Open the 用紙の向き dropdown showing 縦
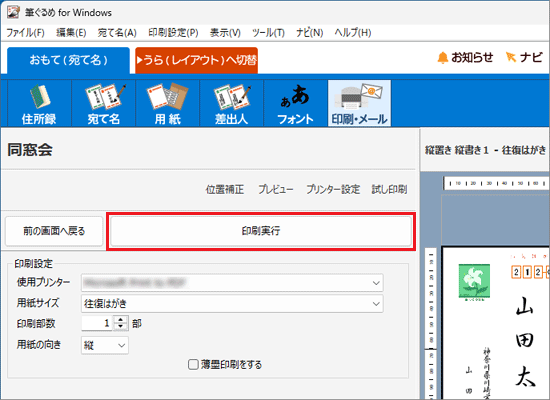Viewport: 550px width, 400px height. coord(105,345)
